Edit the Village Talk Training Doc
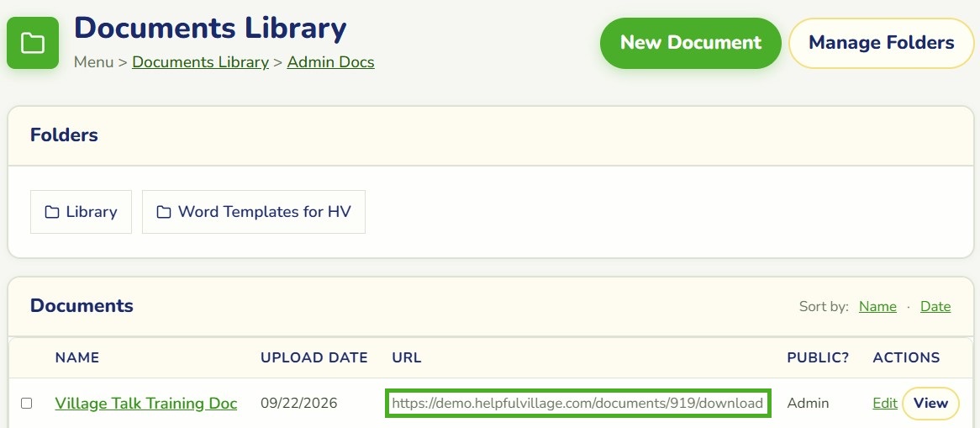 885,404
